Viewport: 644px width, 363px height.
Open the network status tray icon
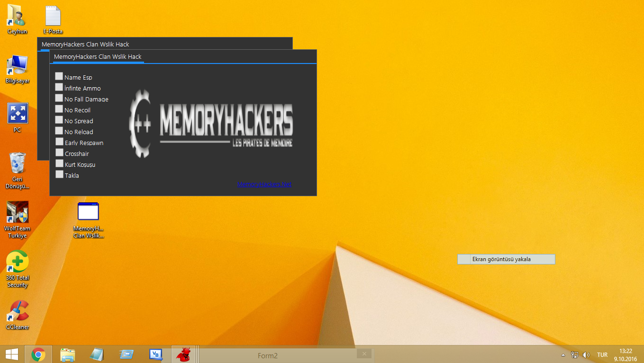click(575, 355)
